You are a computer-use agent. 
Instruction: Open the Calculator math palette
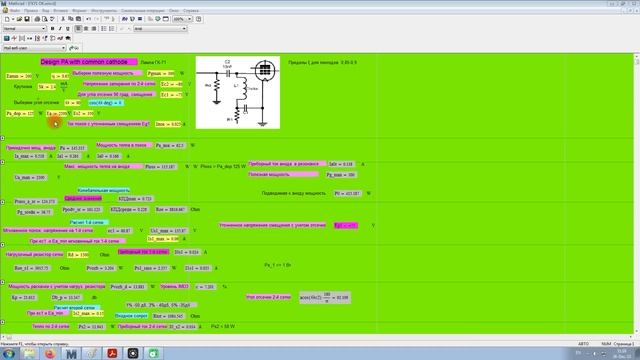pos(7,38)
